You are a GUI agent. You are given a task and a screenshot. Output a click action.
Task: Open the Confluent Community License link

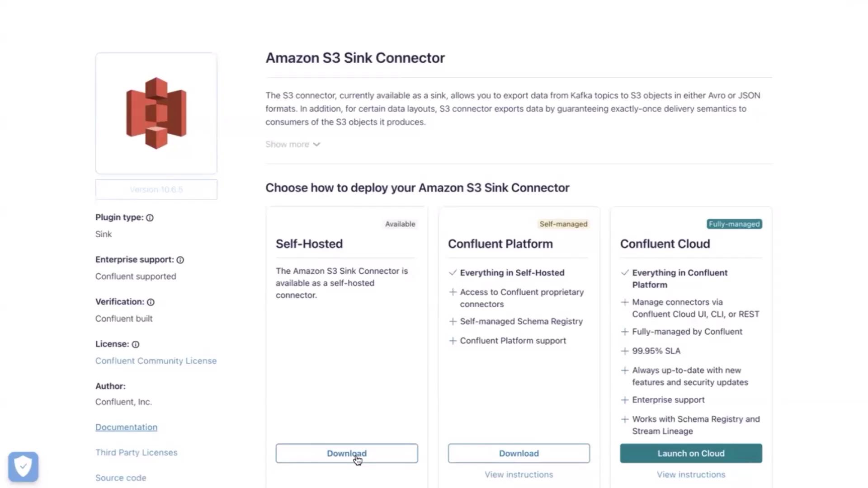156,361
